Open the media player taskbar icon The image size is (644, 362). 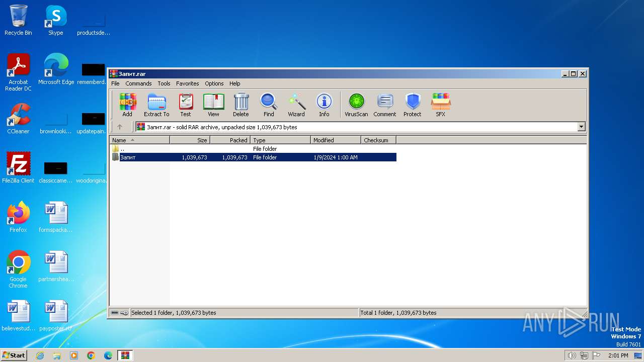[74, 355]
